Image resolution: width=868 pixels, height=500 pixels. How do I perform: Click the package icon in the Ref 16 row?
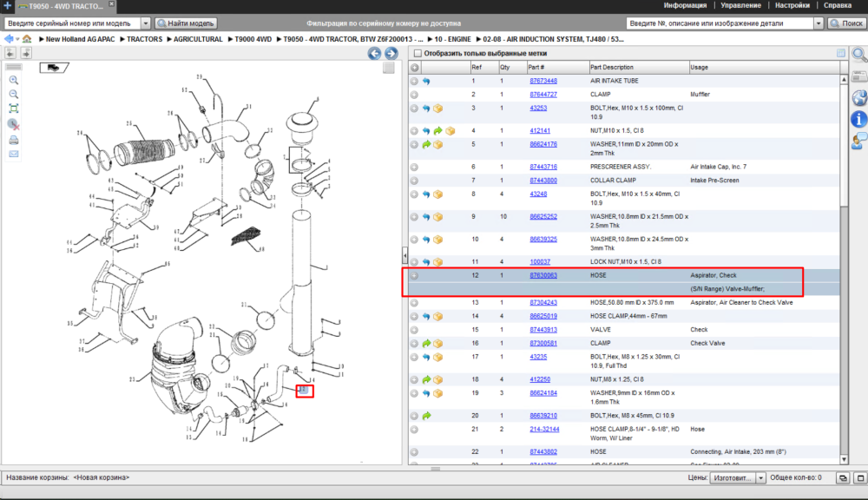click(x=437, y=343)
